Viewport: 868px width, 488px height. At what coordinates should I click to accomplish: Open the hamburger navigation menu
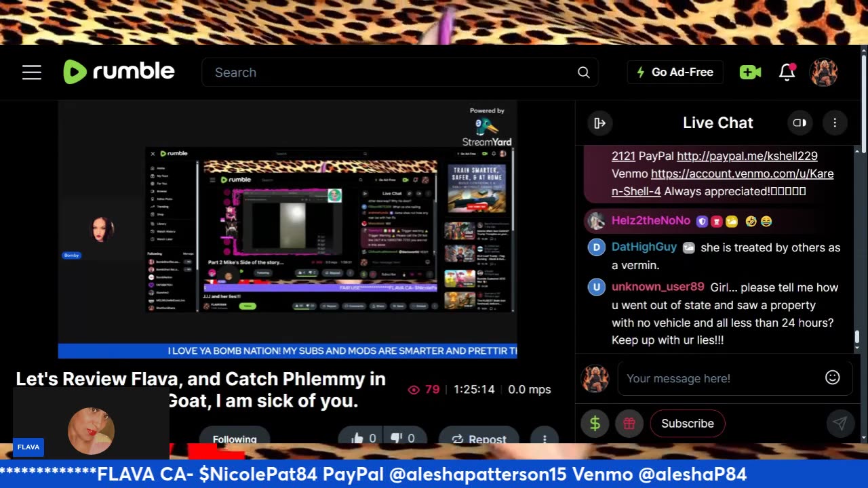point(32,73)
